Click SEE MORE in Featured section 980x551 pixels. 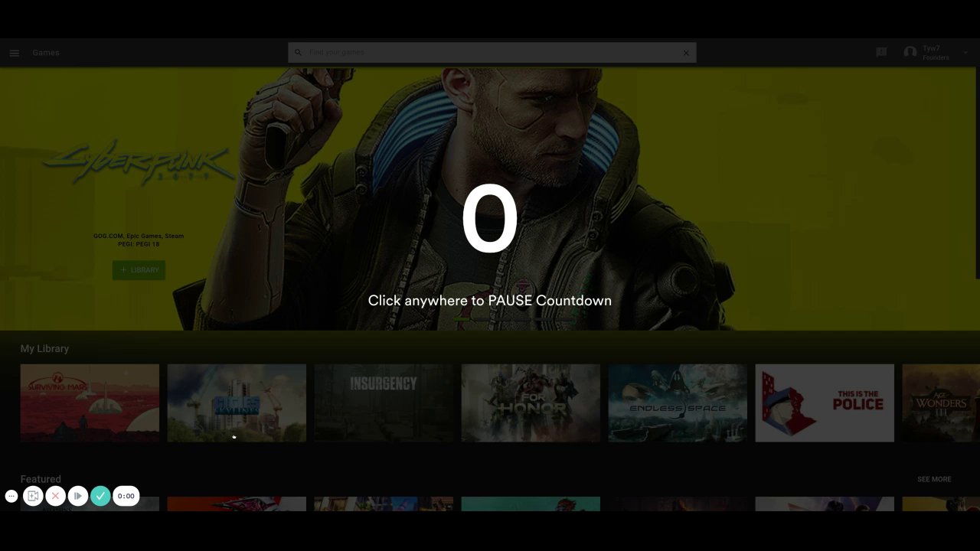[x=934, y=479]
